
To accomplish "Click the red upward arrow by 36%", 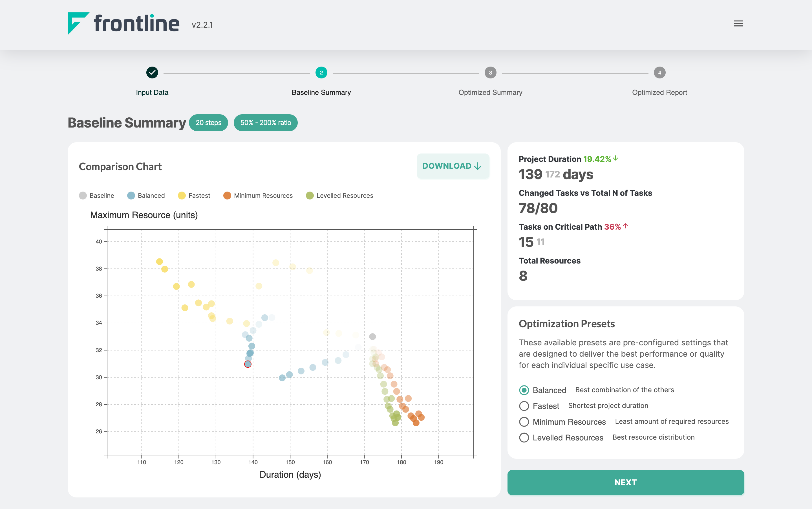I will point(628,227).
